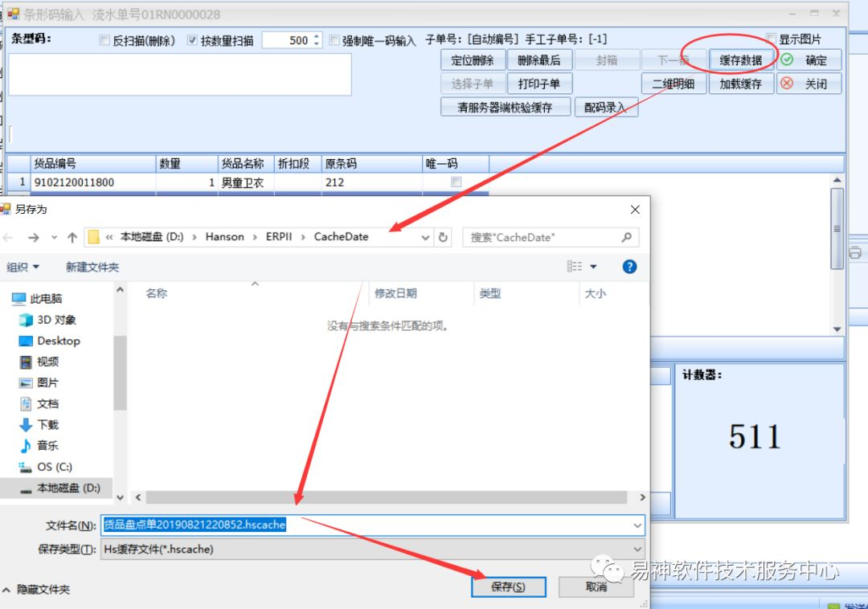The width and height of the screenshot is (868, 609).
Task: Open the help question mark icon
Action: pos(629,267)
